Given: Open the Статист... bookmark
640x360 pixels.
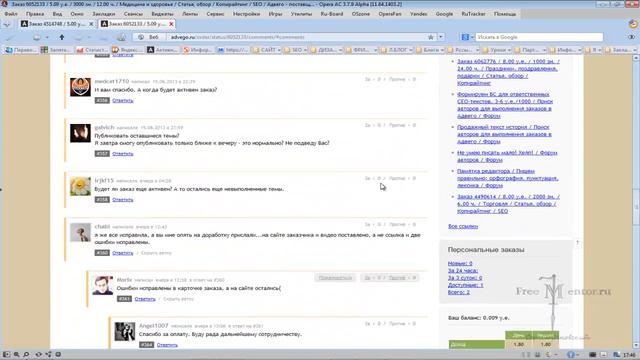Looking at the screenshot, I should pos(92,50).
